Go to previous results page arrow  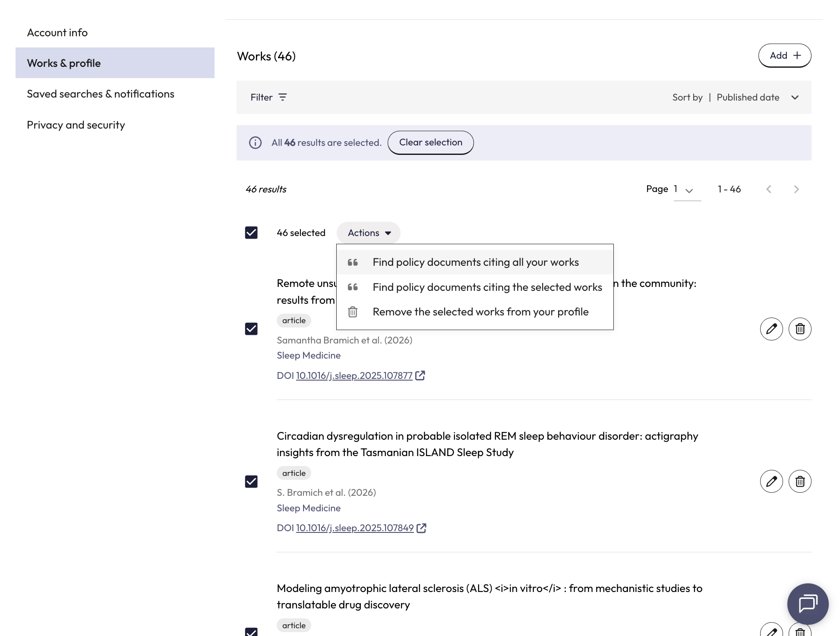pos(769,189)
